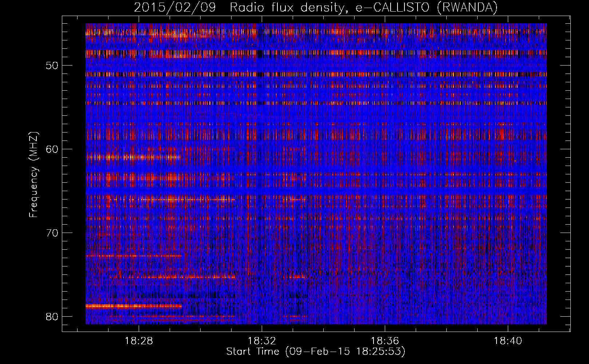Click the 50 MHz frequency tick label
Screen dimensions: 589x364
click(x=52, y=66)
